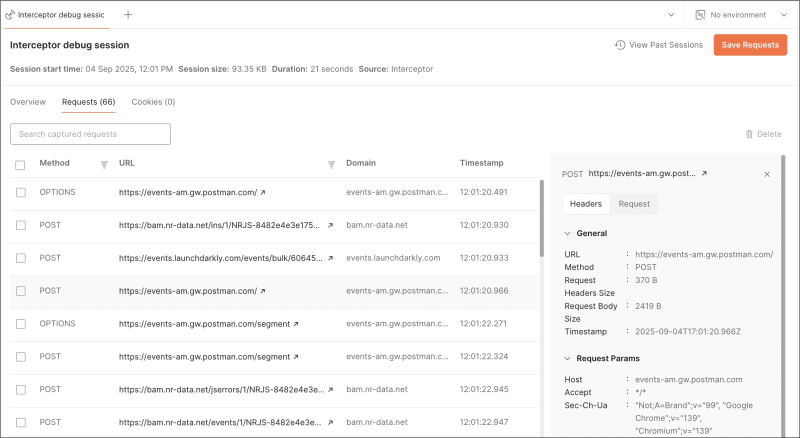Open the No environment dropdown
800x438 pixels.
pyautogui.click(x=784, y=15)
